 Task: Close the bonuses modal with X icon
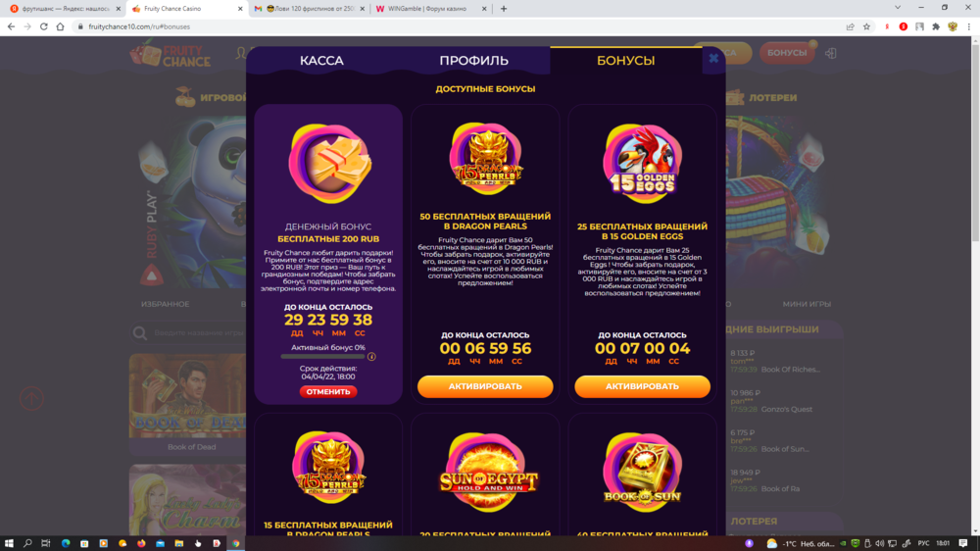pyautogui.click(x=713, y=59)
